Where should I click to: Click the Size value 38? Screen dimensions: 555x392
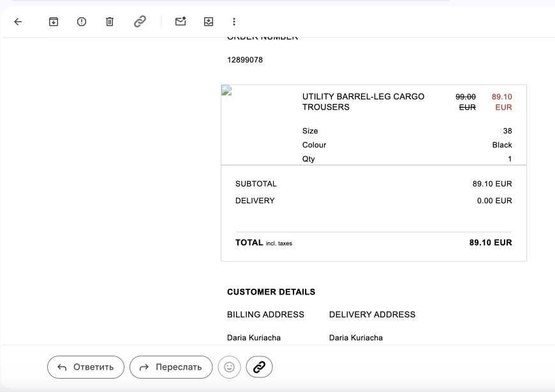[x=508, y=131]
